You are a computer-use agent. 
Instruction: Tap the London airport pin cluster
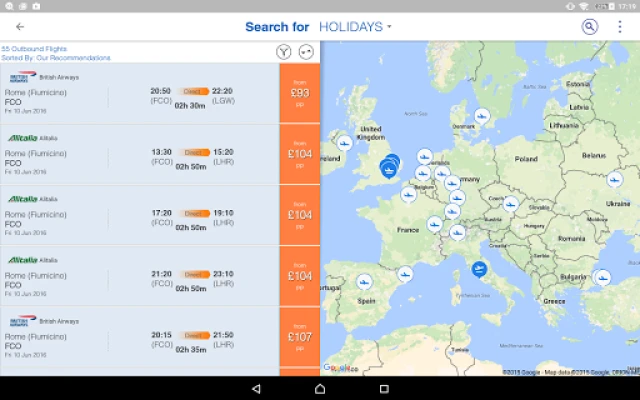tap(390, 167)
